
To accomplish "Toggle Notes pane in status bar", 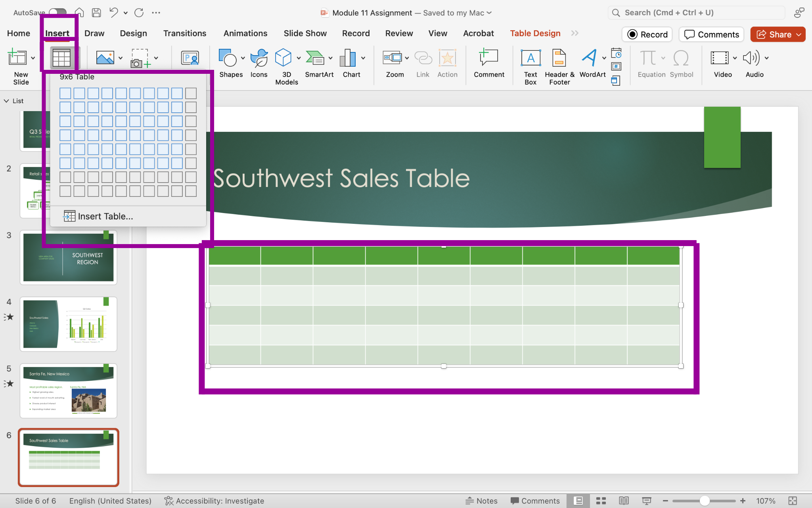I will [481, 501].
